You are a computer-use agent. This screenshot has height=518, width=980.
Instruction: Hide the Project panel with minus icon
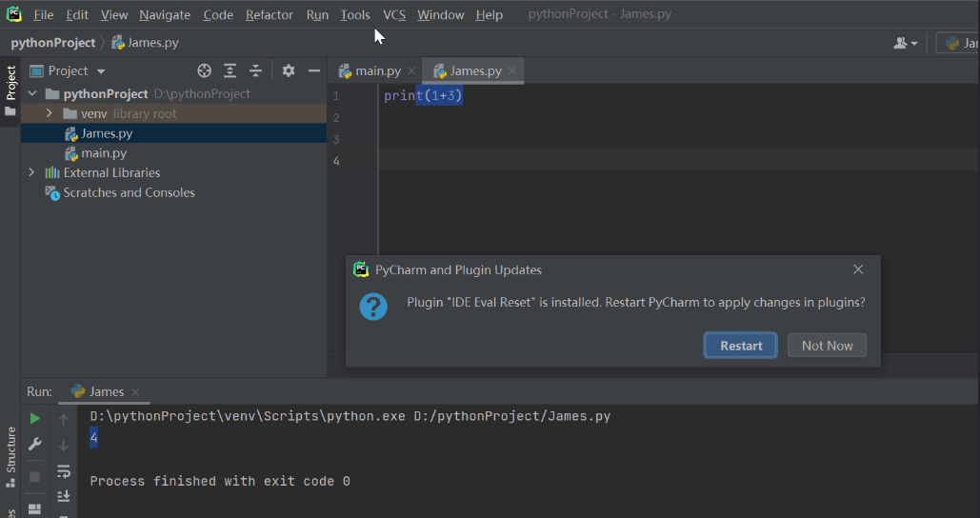point(313,70)
